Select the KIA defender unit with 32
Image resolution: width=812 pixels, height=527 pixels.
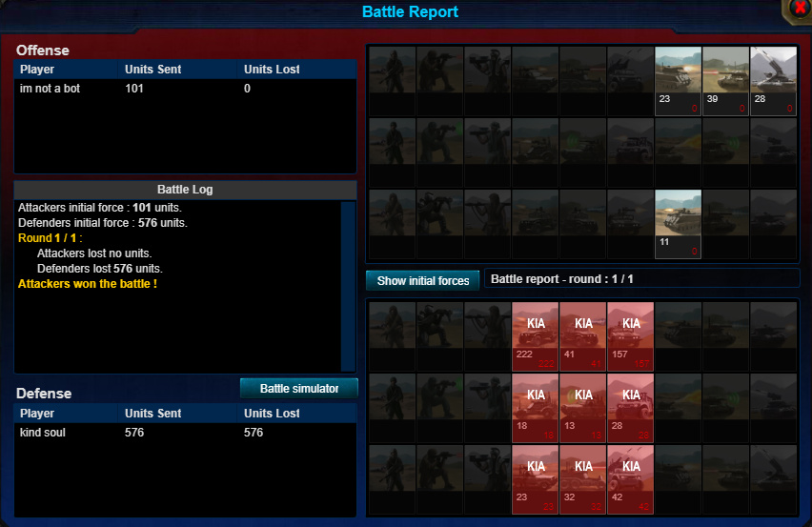point(582,480)
